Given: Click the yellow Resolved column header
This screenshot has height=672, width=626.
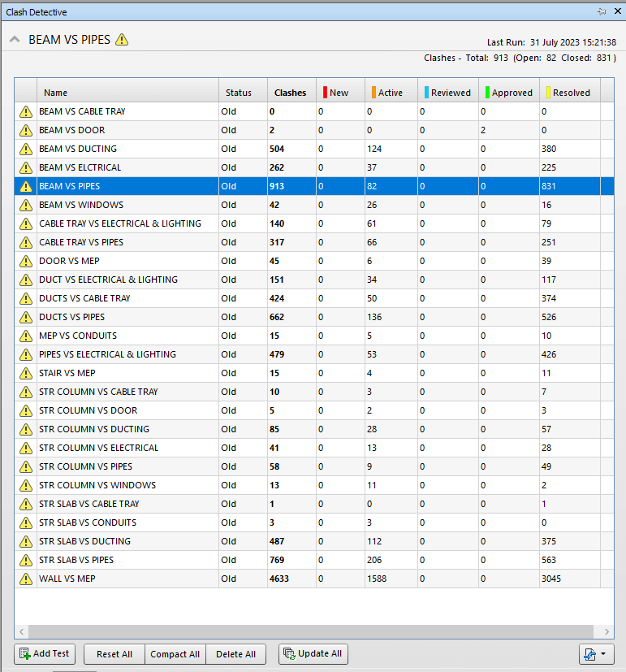Looking at the screenshot, I should pos(570,93).
